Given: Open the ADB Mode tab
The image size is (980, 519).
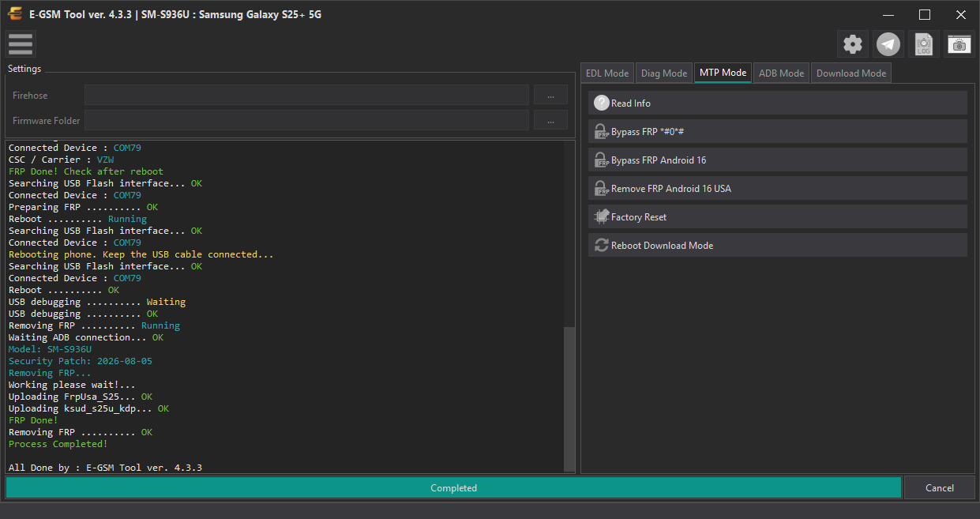Looking at the screenshot, I should [781, 73].
